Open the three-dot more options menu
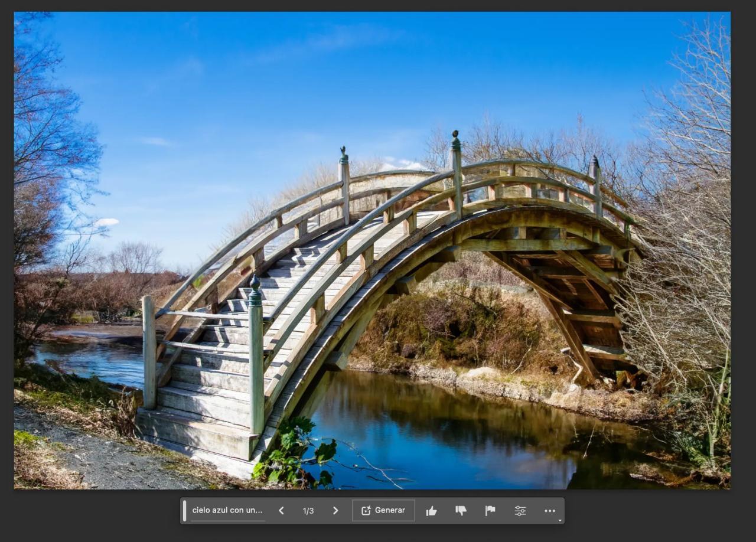Image resolution: width=756 pixels, height=542 pixels. [x=550, y=511]
